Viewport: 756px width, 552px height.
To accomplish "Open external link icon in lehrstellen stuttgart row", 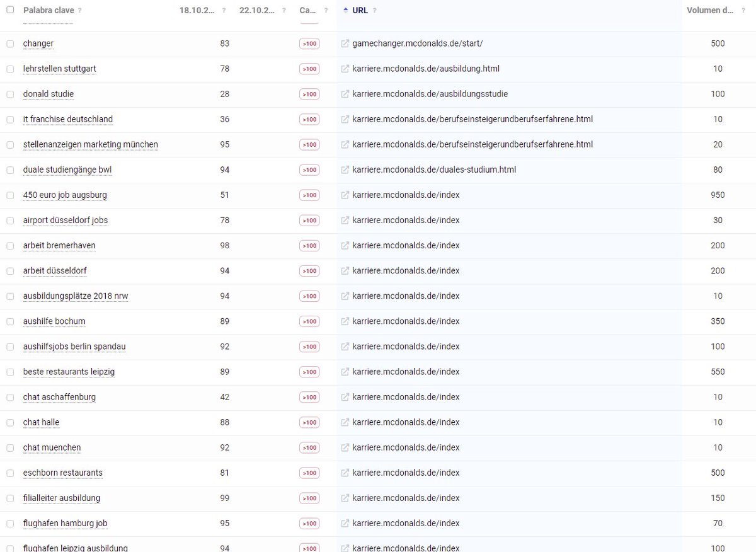I will pyautogui.click(x=345, y=69).
